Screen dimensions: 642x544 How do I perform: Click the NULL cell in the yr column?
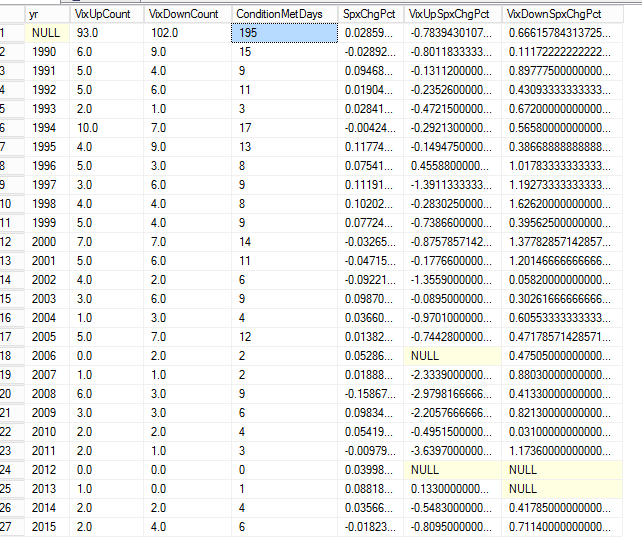click(x=47, y=33)
